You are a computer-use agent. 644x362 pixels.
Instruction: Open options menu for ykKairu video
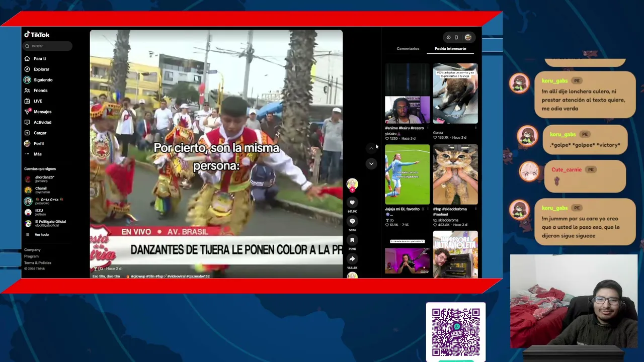pyautogui.click(x=428, y=128)
